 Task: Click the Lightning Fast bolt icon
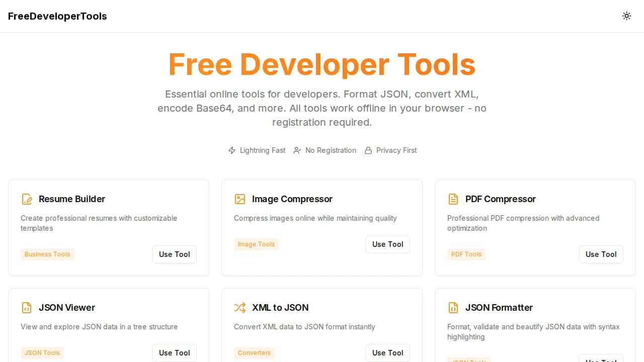click(x=232, y=150)
